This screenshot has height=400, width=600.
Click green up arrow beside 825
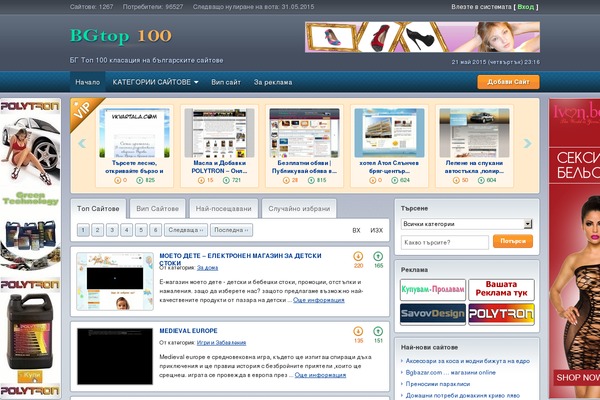tap(140, 180)
